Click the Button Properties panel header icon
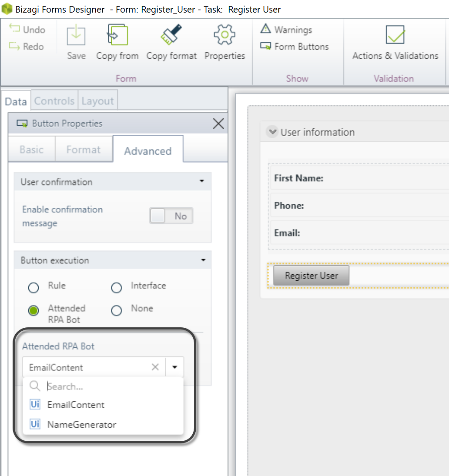This screenshot has height=476, width=449. (22, 123)
